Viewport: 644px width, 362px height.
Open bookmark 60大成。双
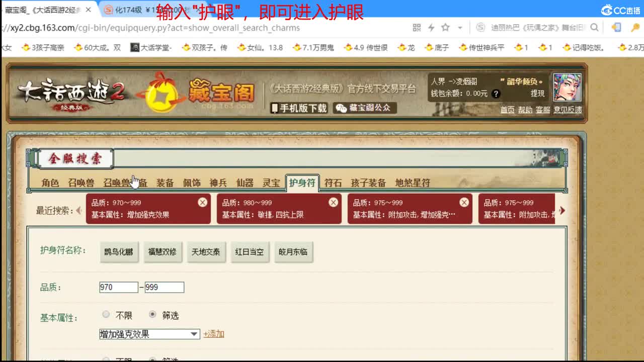[97, 48]
